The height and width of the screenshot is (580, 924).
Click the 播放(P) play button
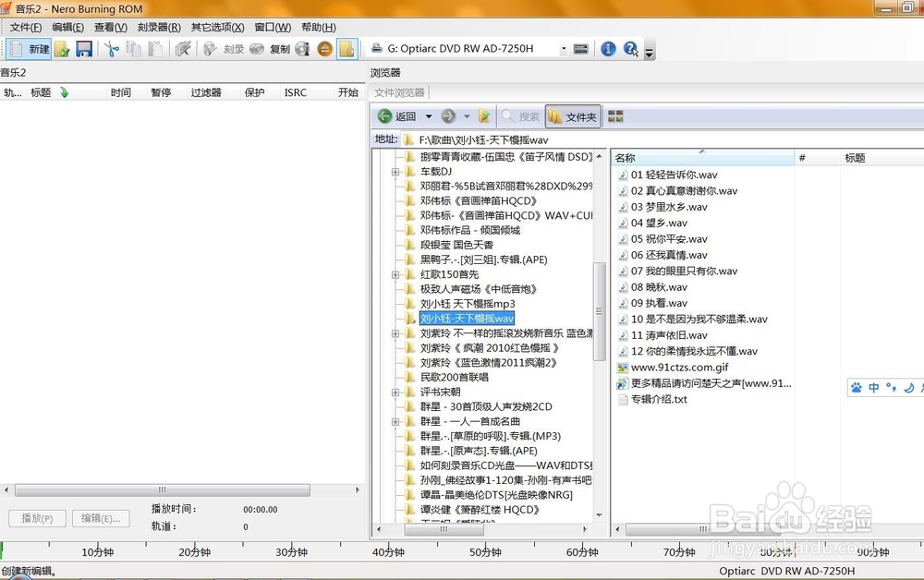coord(37,518)
